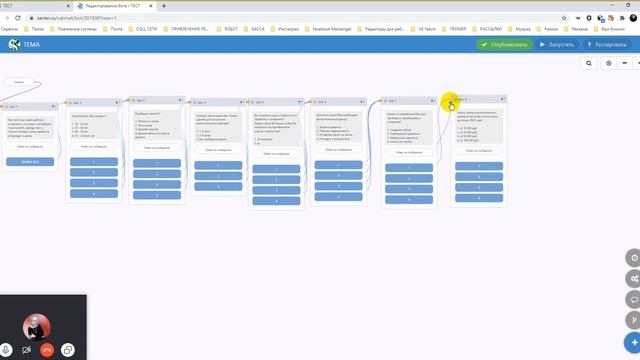The width and height of the screenshot is (640, 360).
Task: Click the green Опубликовать button
Action: tap(504, 44)
